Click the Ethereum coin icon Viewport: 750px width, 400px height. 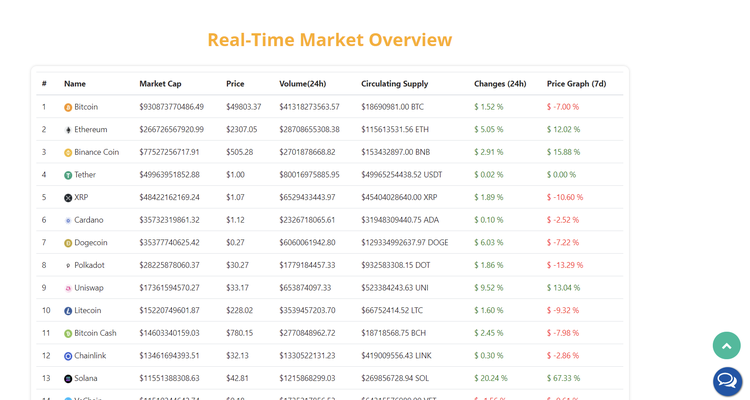click(68, 130)
